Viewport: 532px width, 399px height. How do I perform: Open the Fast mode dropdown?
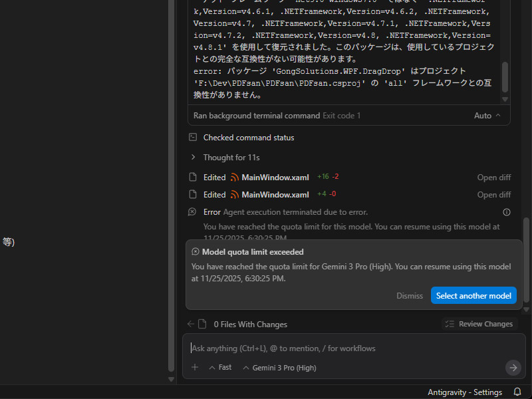pyautogui.click(x=220, y=368)
